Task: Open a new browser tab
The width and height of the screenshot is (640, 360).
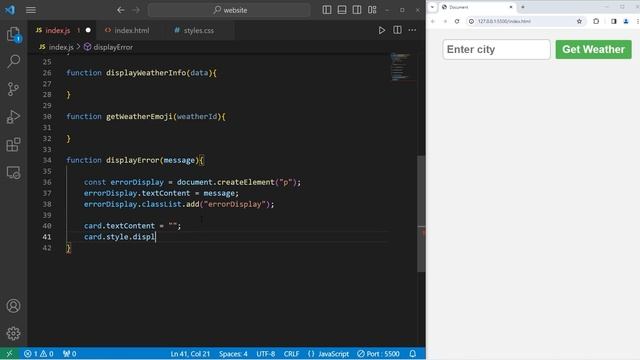Action: pyautogui.click(x=523, y=7)
